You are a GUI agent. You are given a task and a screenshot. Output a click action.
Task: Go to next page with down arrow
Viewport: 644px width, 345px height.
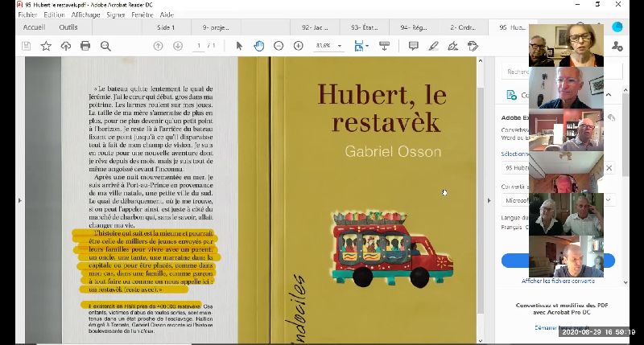(x=178, y=46)
